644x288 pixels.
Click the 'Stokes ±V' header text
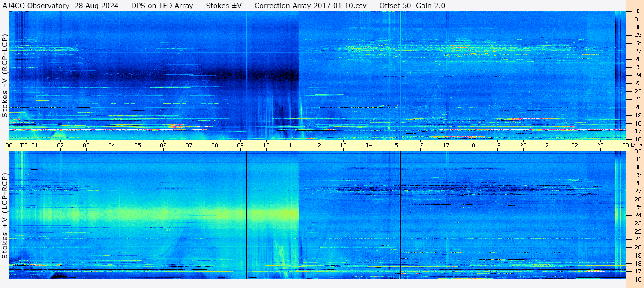click(x=224, y=6)
